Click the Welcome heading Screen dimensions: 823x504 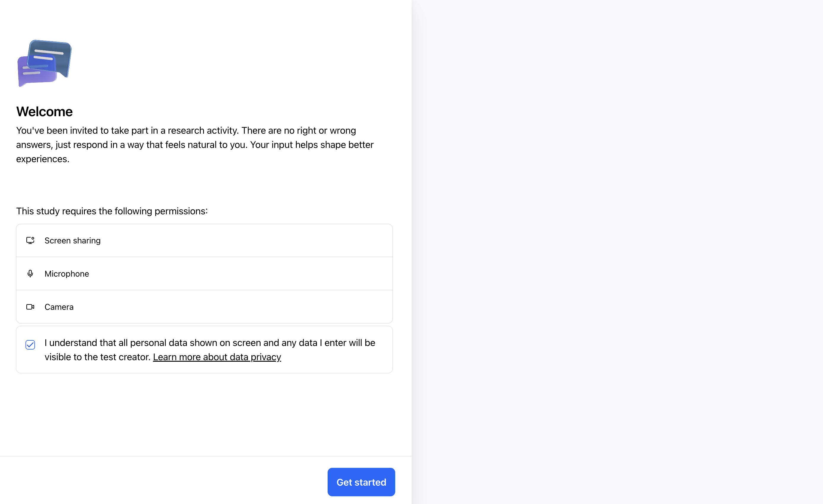[44, 111]
